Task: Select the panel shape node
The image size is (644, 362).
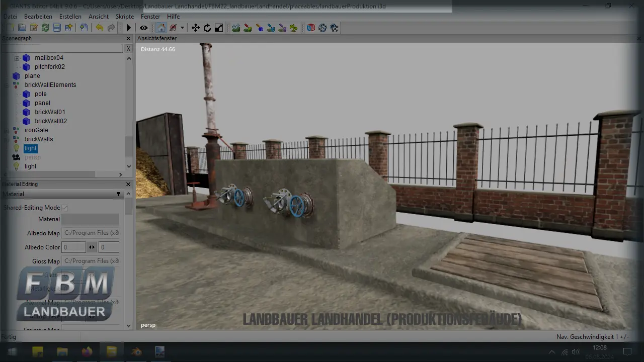Action: tap(42, 103)
